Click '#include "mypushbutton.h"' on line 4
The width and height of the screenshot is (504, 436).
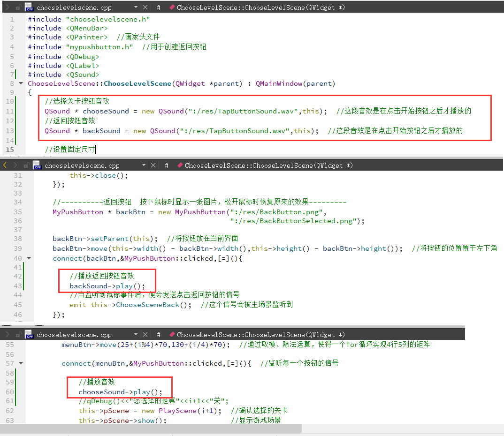click(80, 47)
